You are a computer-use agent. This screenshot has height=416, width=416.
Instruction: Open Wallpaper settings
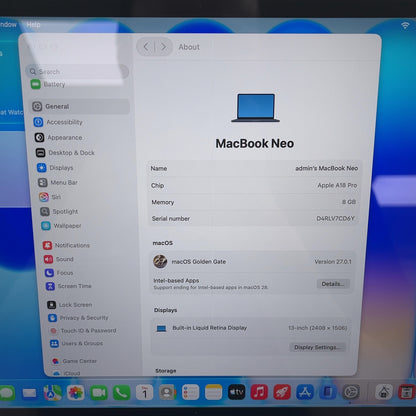61,226
